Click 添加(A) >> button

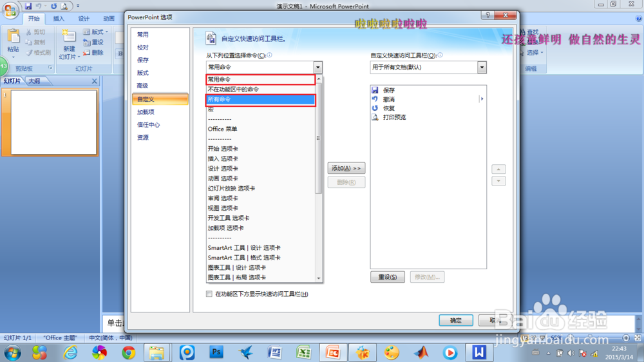pyautogui.click(x=346, y=168)
